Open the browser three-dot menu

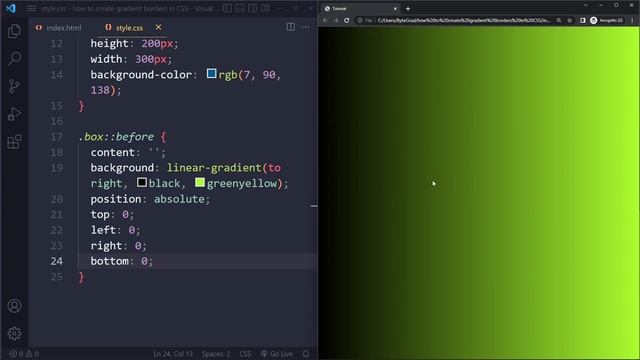point(633,20)
